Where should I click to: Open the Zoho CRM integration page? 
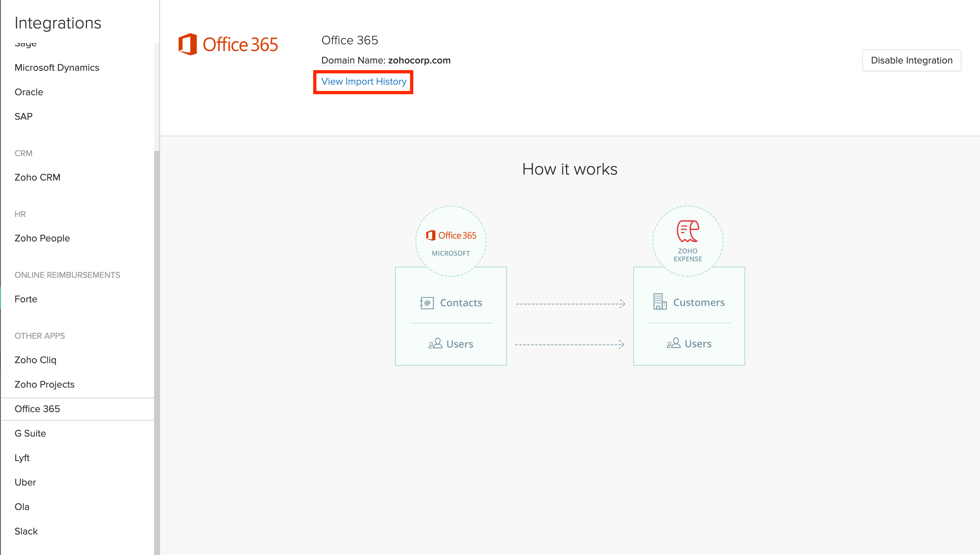coord(37,177)
